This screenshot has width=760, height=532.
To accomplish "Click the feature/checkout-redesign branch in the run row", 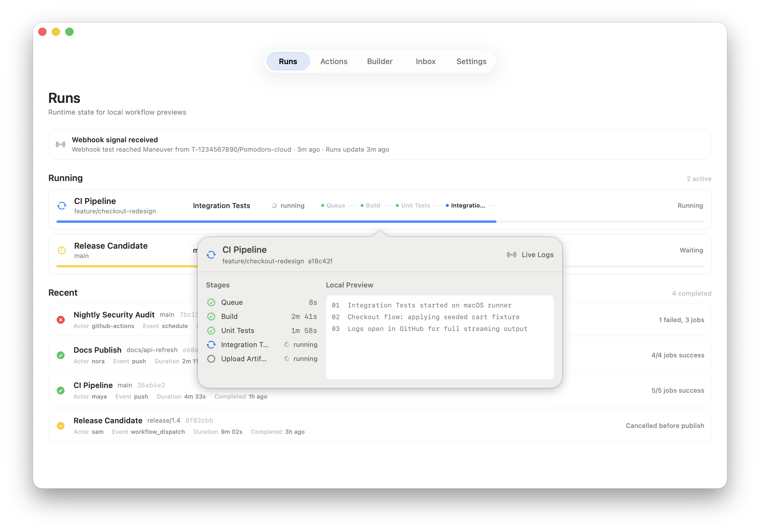I will (x=115, y=211).
